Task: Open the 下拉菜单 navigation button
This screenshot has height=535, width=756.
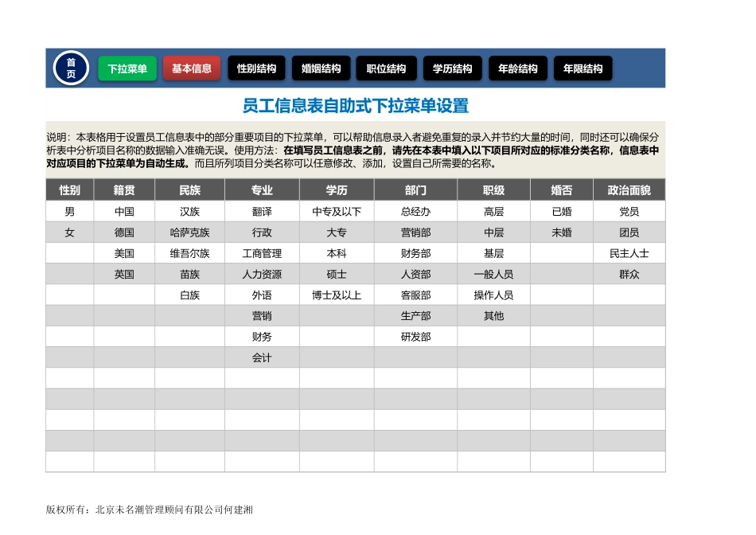Action: (127, 68)
